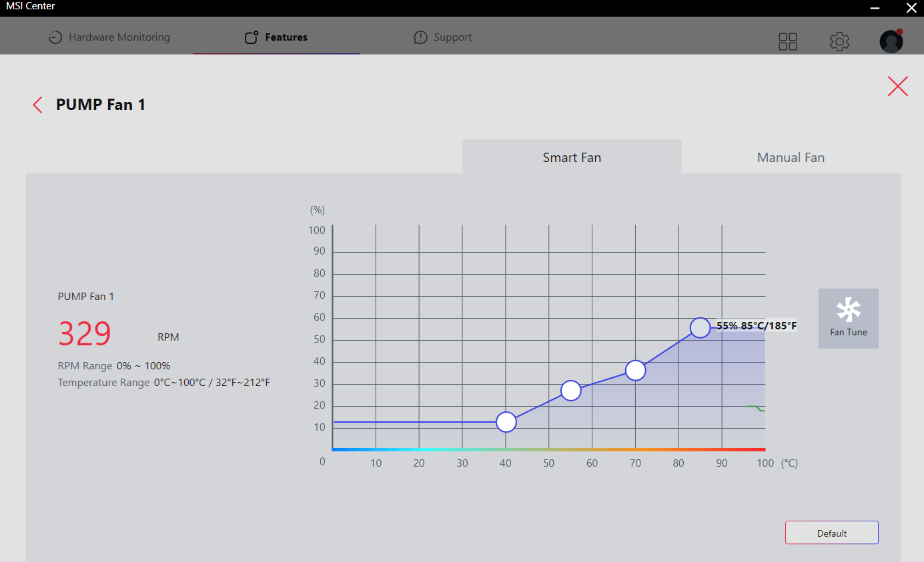Open the user profile avatar
This screenshot has height=562, width=924.
click(891, 41)
